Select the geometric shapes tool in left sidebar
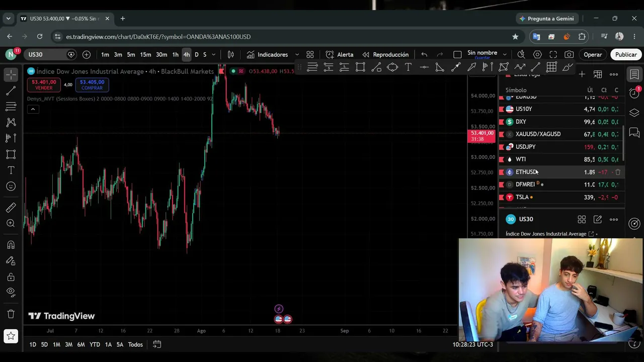This screenshot has width=644, height=362. tap(11, 154)
